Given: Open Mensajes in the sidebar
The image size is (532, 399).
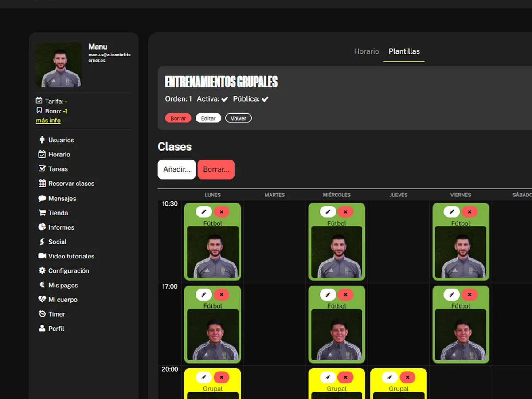Looking at the screenshot, I should (57, 199).
